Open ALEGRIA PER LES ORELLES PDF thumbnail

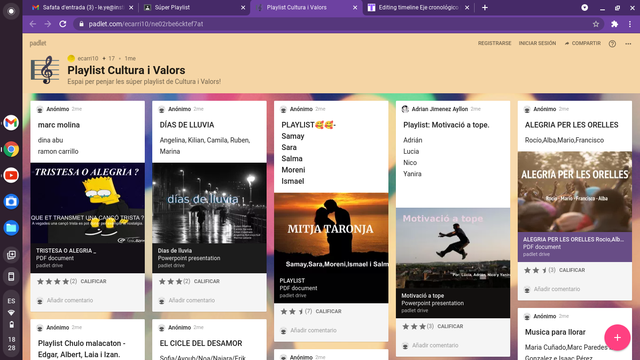pos(575,192)
